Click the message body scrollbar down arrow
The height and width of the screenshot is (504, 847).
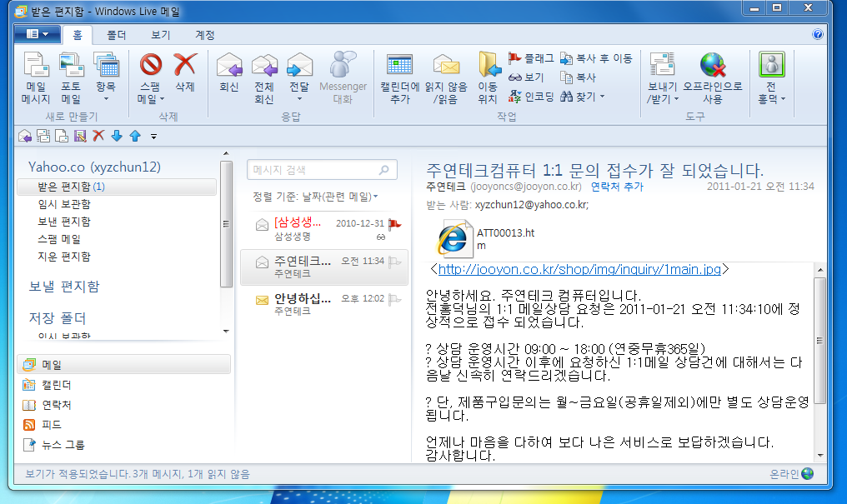point(820,456)
